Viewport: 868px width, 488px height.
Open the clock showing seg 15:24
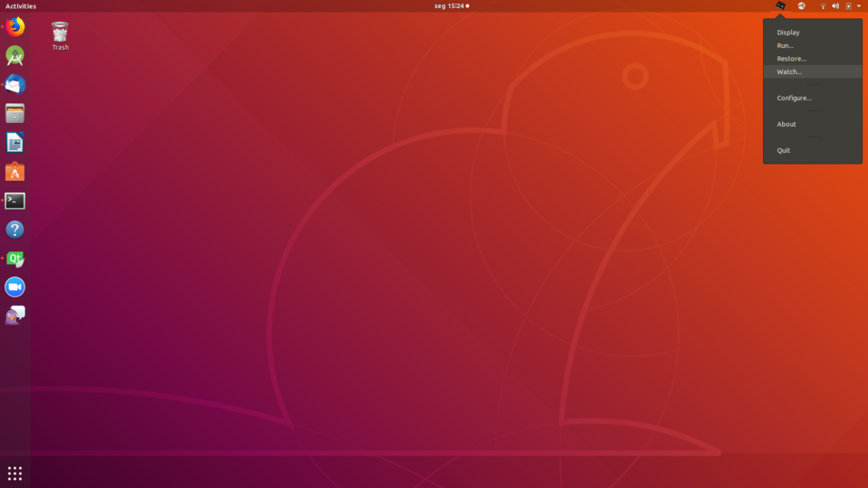point(449,6)
